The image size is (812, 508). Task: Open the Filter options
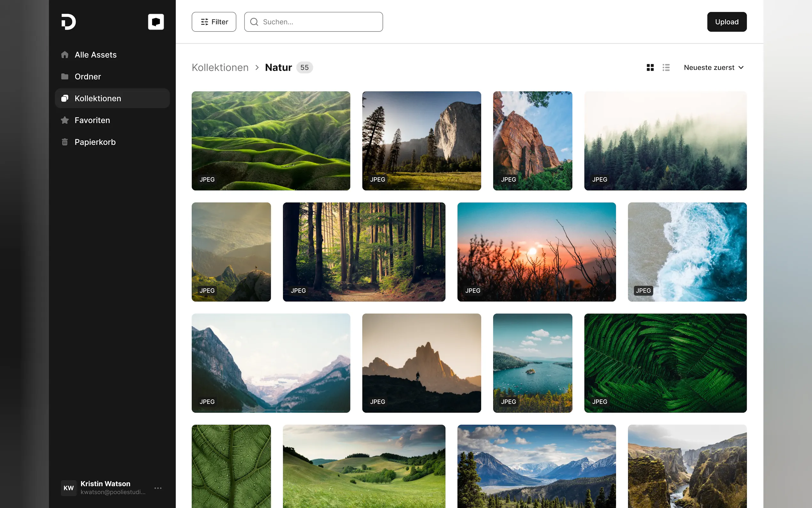pos(214,22)
